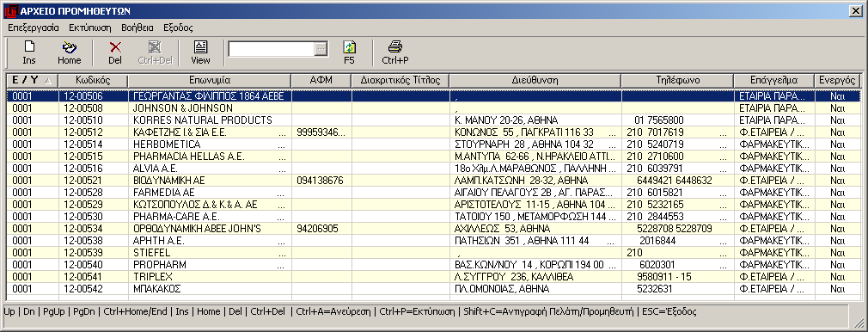Image resolution: width=868 pixels, height=332 pixels.
Task: Open the Επεξεργασία menu
Action: pyautogui.click(x=34, y=28)
